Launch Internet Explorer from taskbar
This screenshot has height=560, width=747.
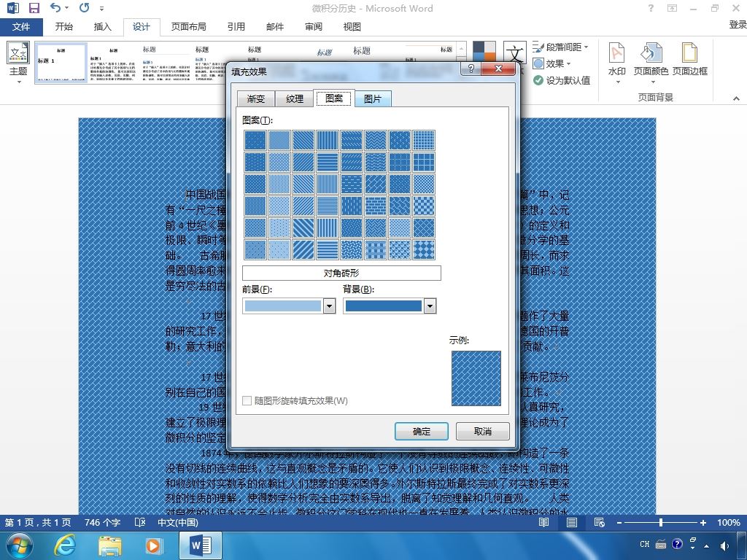[x=64, y=545]
